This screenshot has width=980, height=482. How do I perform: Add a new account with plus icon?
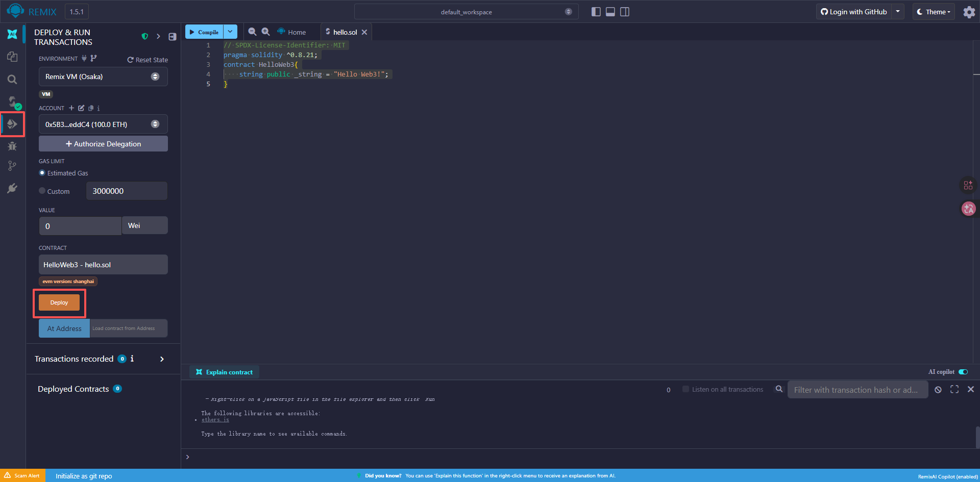pos(71,108)
